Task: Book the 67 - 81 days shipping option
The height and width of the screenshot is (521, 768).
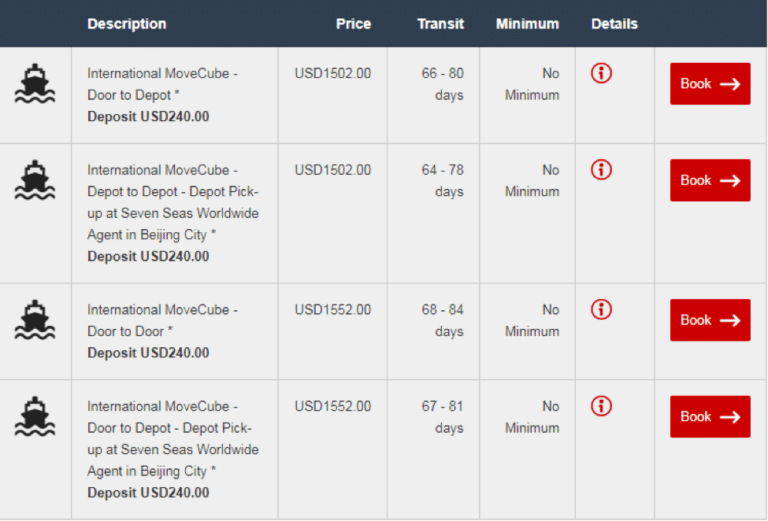Action: (x=710, y=417)
